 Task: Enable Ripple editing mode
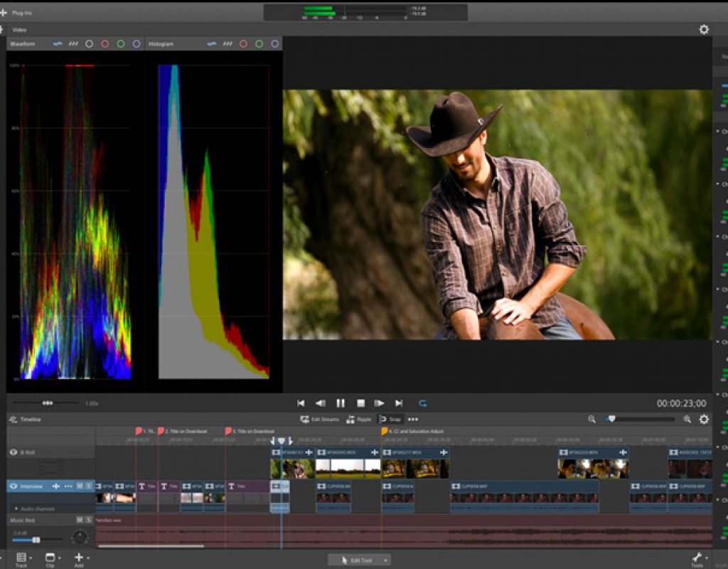point(358,420)
